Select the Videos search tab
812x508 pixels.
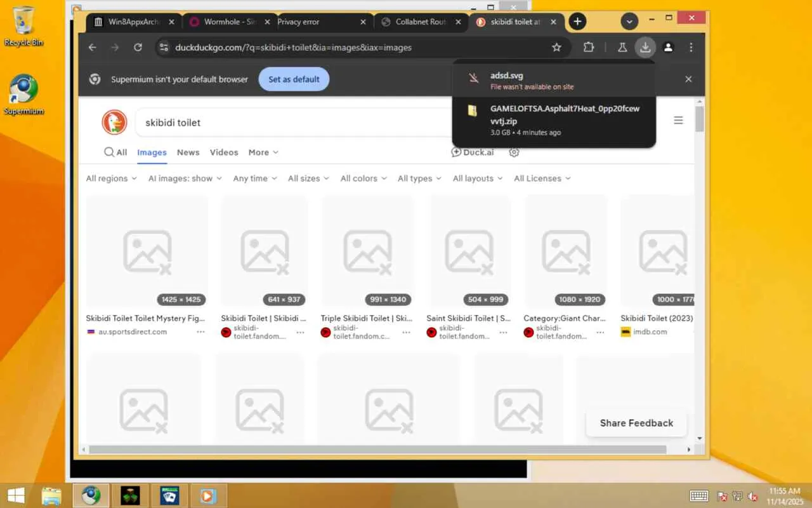(224, 152)
